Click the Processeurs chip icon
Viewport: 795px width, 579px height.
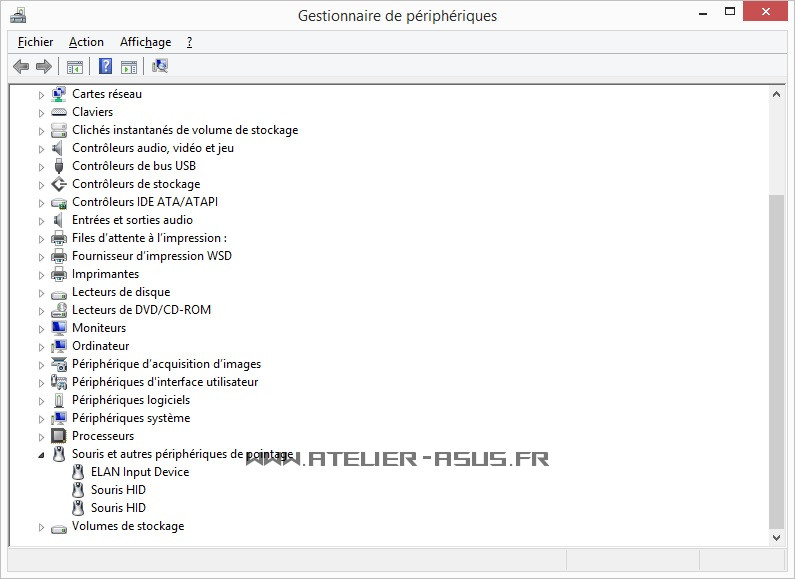pyautogui.click(x=59, y=436)
